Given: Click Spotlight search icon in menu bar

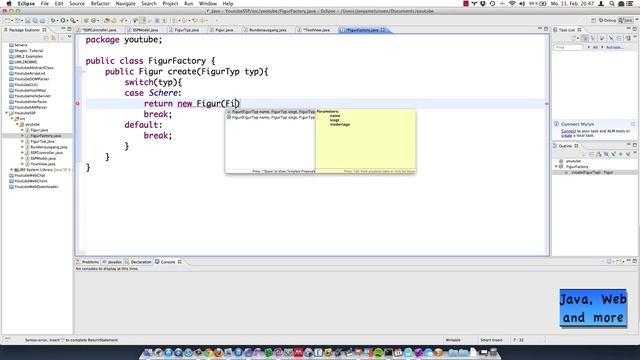Looking at the screenshot, I should coord(611,3).
